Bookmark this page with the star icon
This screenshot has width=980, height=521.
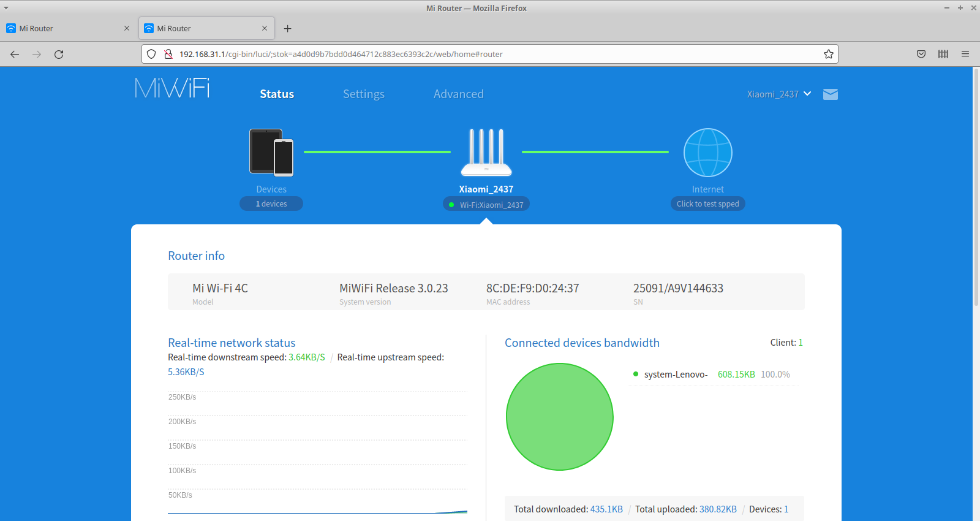coord(829,54)
